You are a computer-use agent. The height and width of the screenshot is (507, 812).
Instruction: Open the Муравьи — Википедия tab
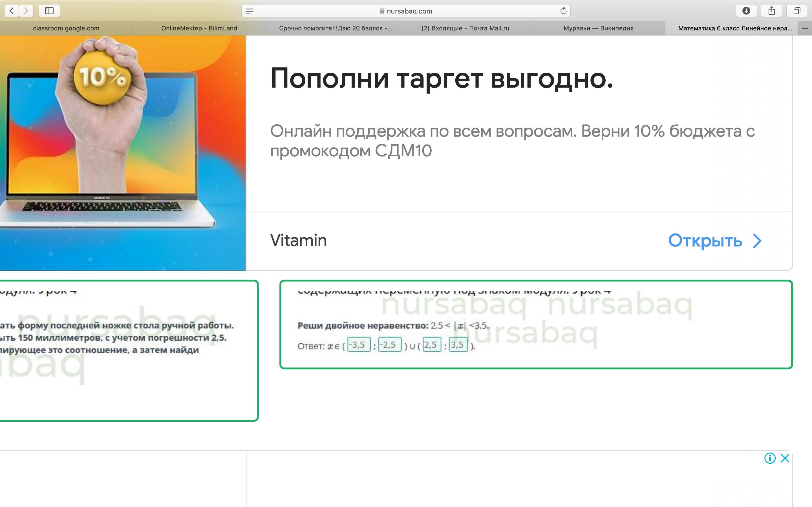click(x=598, y=28)
